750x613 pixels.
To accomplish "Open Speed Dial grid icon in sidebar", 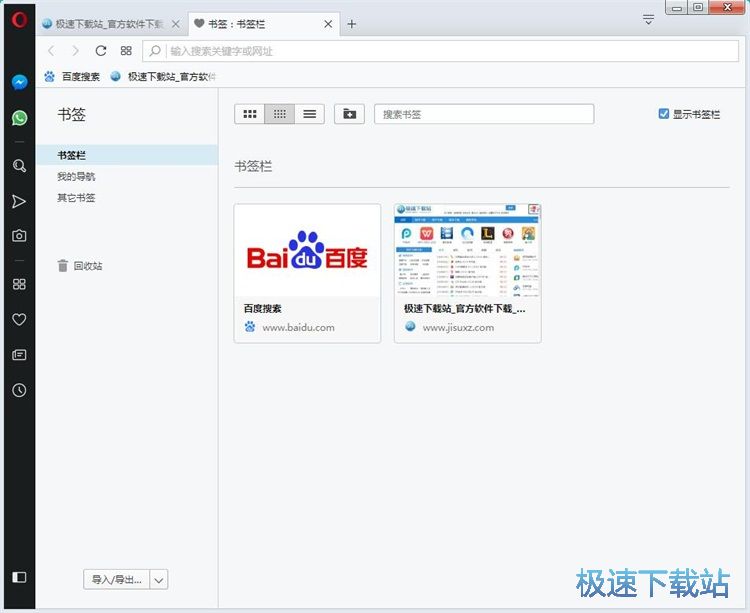I will [19, 284].
